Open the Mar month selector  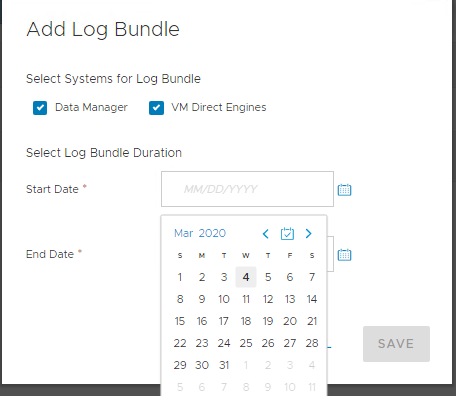184,233
